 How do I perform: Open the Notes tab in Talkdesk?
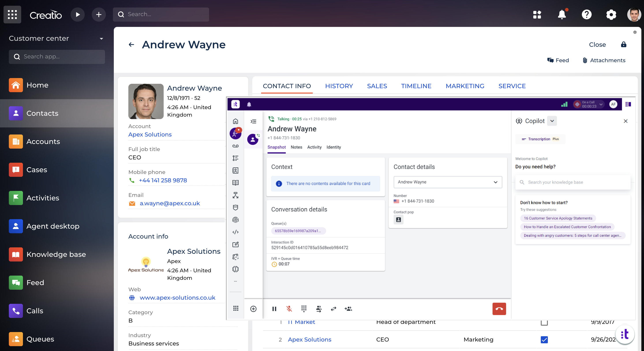point(296,147)
